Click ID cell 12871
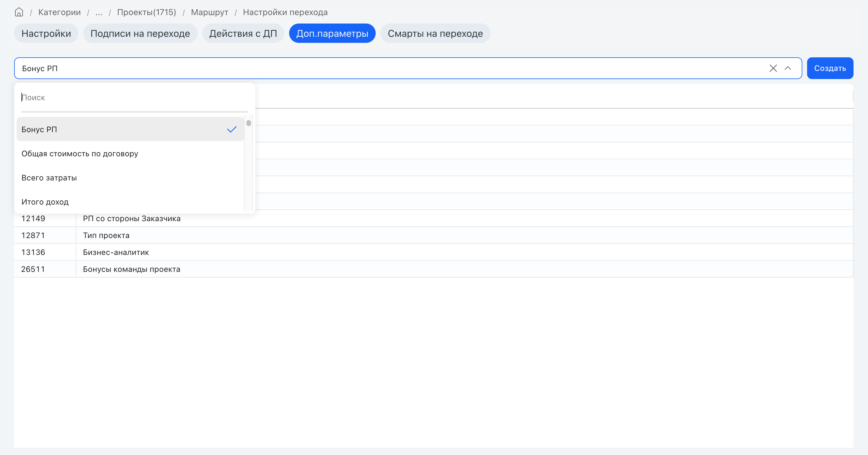The height and width of the screenshot is (455, 868). [x=45, y=235]
